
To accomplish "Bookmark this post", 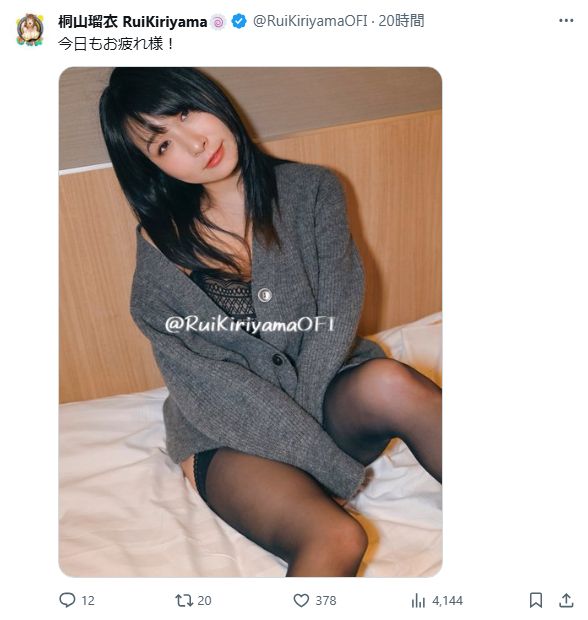I will (535, 600).
